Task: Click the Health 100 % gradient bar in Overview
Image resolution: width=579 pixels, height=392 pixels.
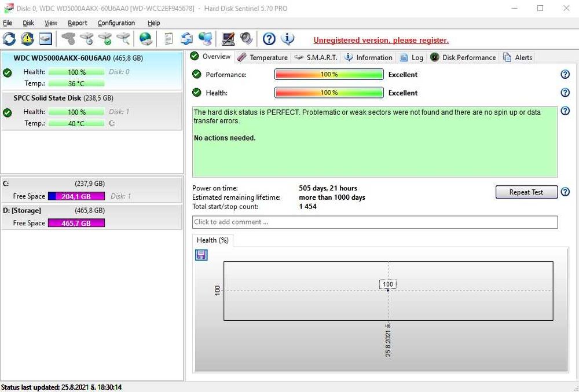Action: coord(329,93)
